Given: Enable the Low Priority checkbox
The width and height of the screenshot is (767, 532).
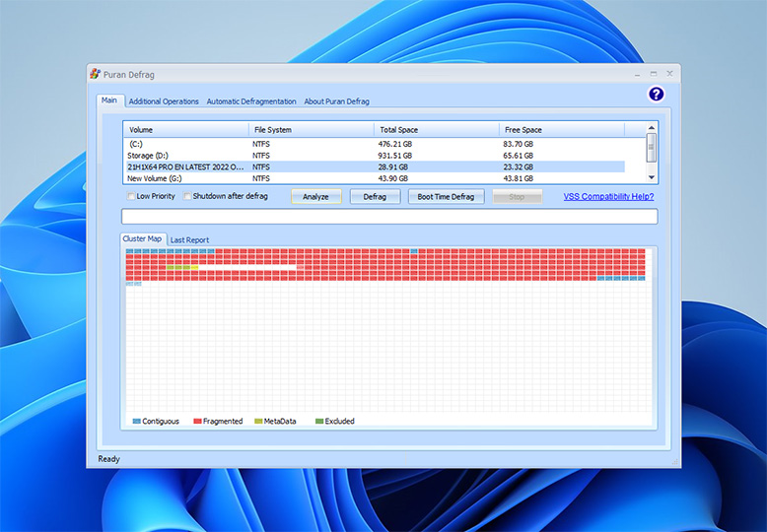Looking at the screenshot, I should click(x=131, y=196).
